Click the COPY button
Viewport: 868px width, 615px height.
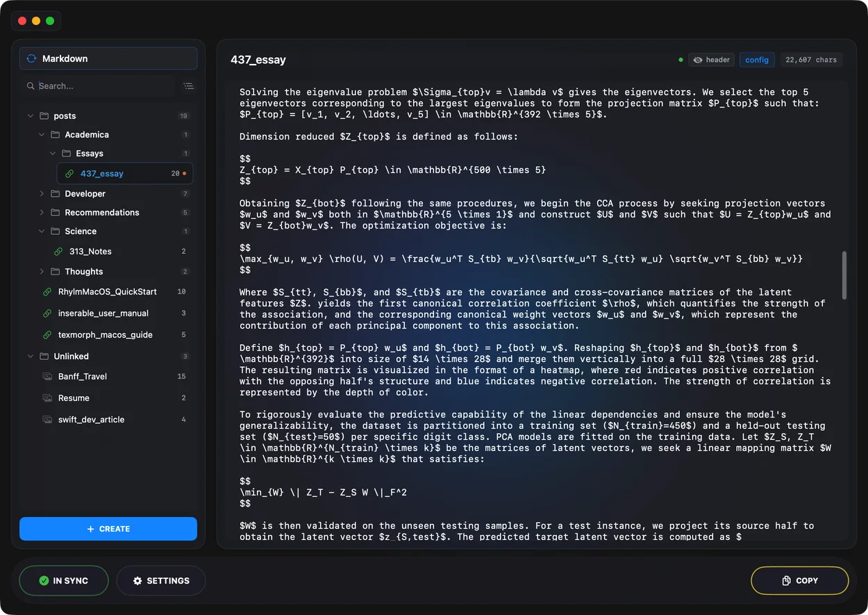point(800,580)
